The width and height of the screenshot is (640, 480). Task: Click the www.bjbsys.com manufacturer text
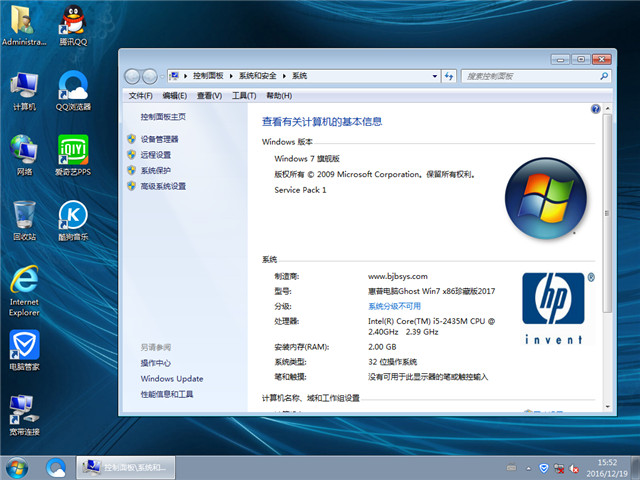(398, 276)
